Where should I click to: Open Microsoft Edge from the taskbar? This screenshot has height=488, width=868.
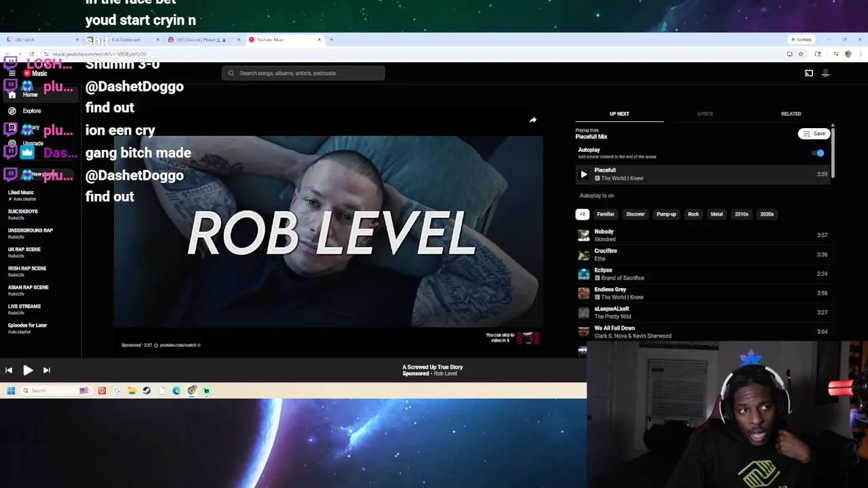click(x=176, y=390)
